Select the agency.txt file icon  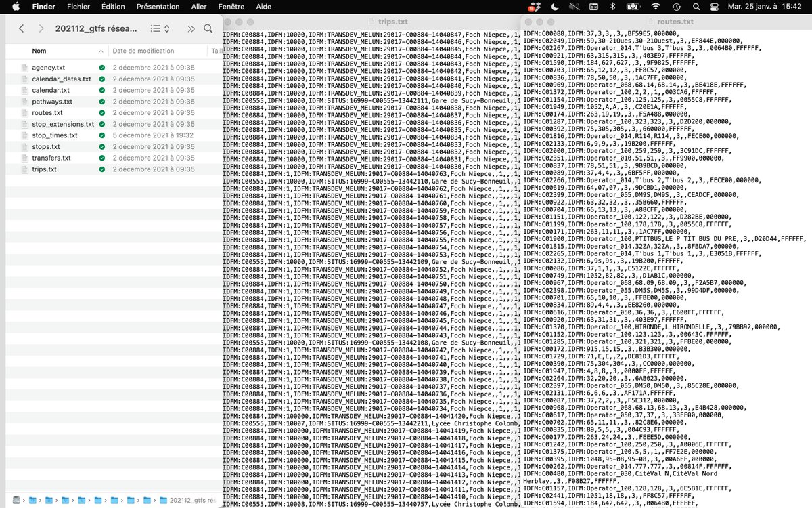coord(25,68)
